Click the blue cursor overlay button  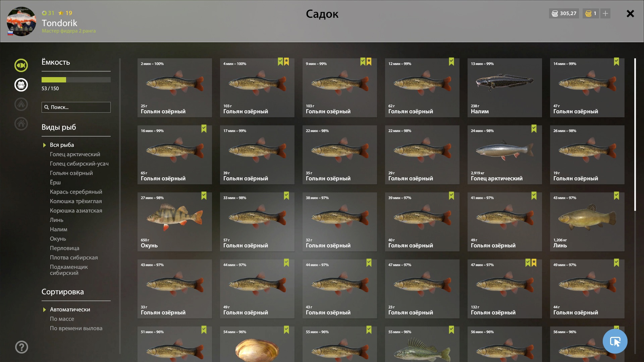[615, 341]
